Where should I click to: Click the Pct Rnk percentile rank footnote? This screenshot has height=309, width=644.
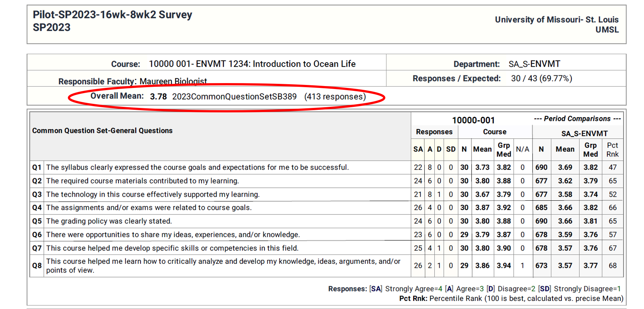pyautogui.click(x=511, y=299)
